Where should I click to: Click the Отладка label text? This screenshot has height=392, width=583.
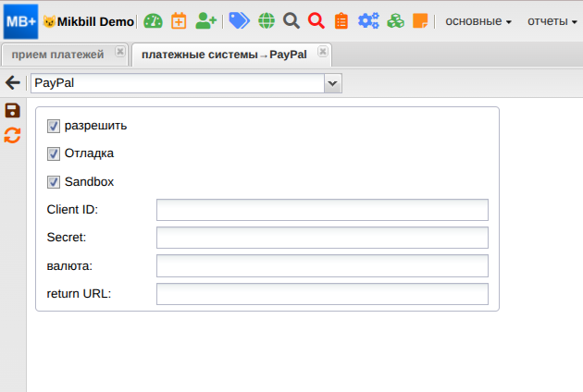[x=89, y=153]
